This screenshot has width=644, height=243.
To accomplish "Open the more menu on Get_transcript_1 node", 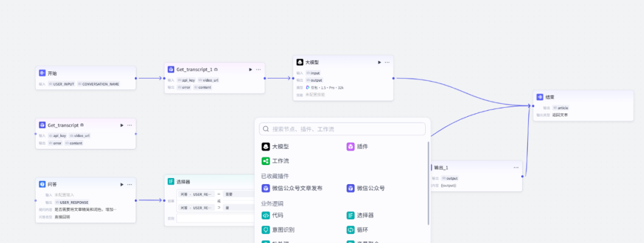I will (x=259, y=70).
